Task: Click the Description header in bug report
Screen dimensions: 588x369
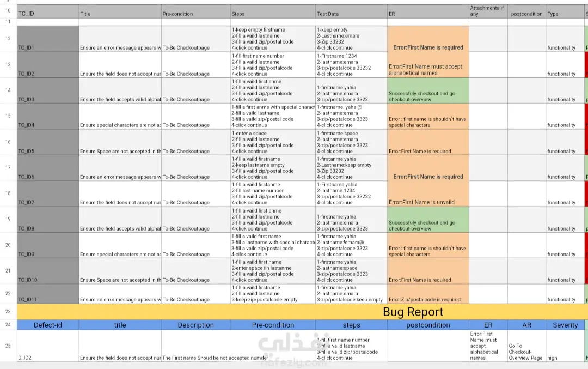Action: coord(196,325)
